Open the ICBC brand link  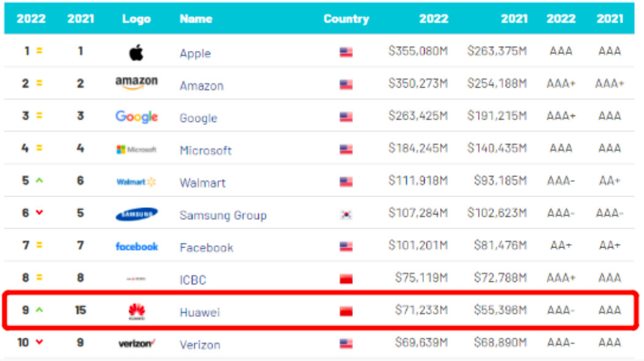(x=192, y=280)
